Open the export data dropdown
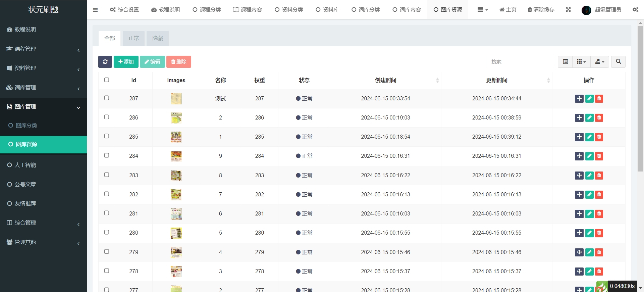The image size is (644, 292). coord(600,62)
